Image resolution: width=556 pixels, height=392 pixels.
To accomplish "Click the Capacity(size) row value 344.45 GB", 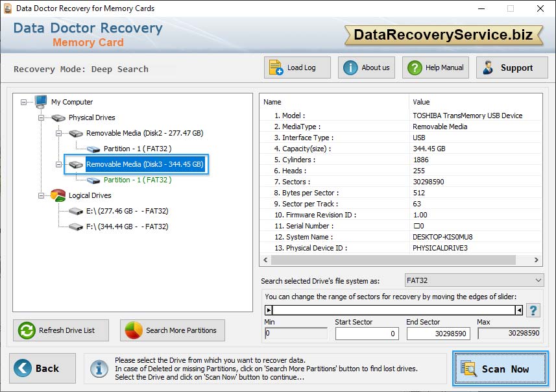I will pyautogui.click(x=429, y=149).
